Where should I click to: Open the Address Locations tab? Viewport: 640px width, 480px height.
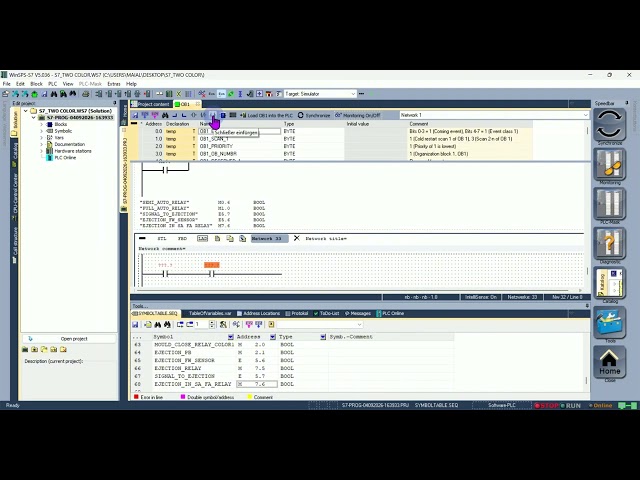click(258, 313)
